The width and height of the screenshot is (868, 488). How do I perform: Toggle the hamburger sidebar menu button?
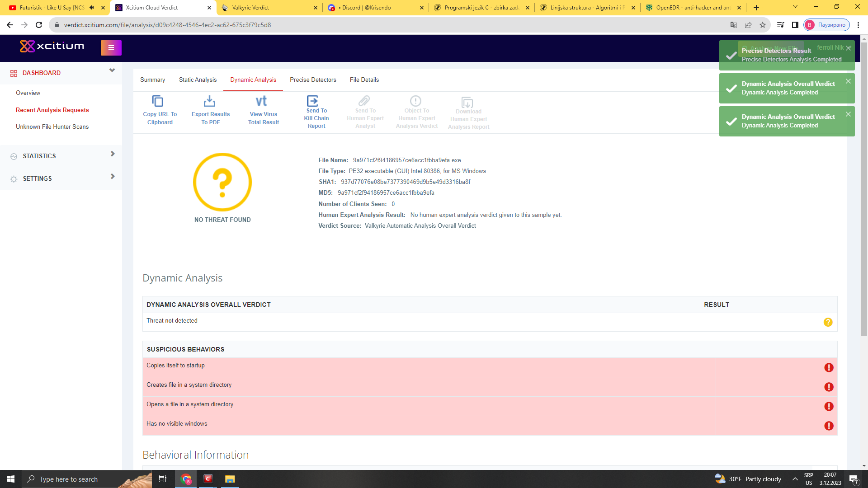click(111, 47)
